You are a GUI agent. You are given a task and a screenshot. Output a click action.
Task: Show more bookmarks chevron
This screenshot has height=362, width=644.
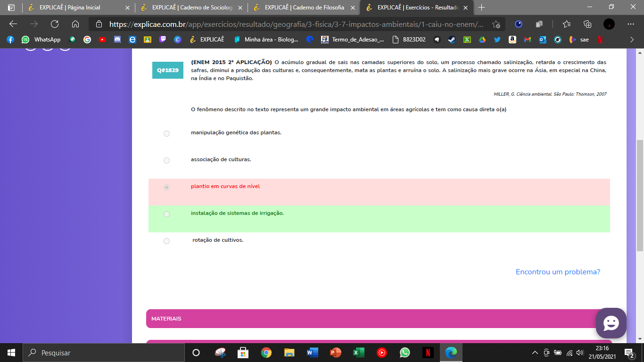click(632, 40)
